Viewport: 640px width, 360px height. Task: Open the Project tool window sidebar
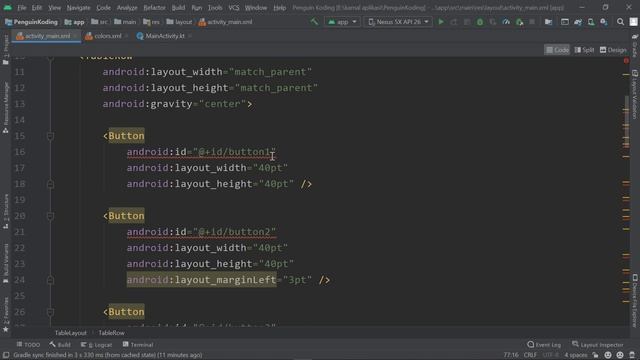coord(6,50)
